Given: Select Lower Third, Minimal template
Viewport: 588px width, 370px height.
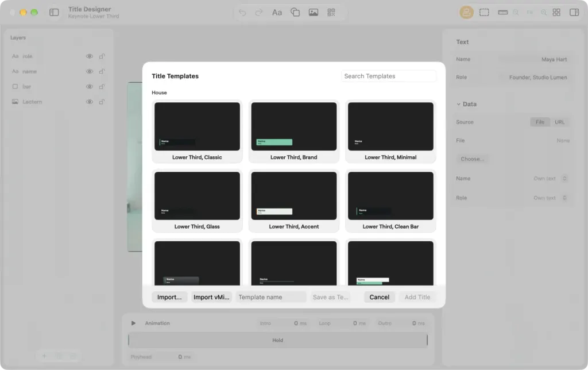Looking at the screenshot, I should point(390,132).
